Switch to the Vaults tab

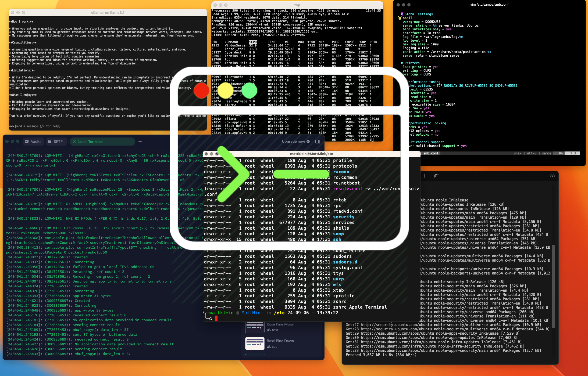(33, 142)
